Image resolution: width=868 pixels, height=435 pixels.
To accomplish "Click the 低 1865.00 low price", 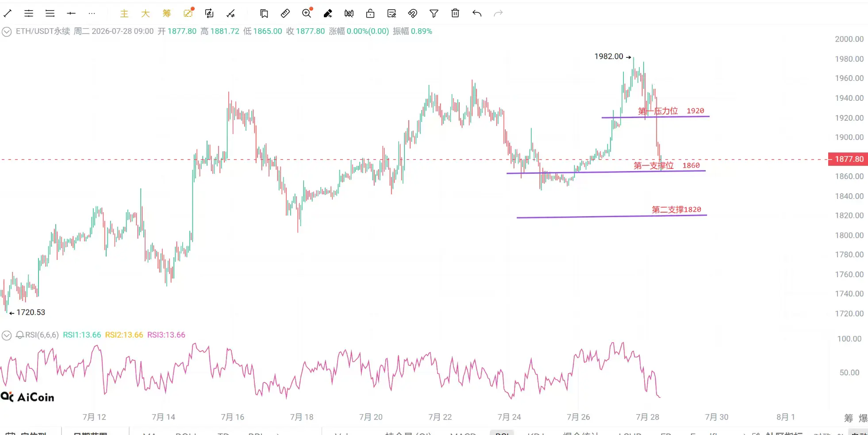I will (263, 31).
